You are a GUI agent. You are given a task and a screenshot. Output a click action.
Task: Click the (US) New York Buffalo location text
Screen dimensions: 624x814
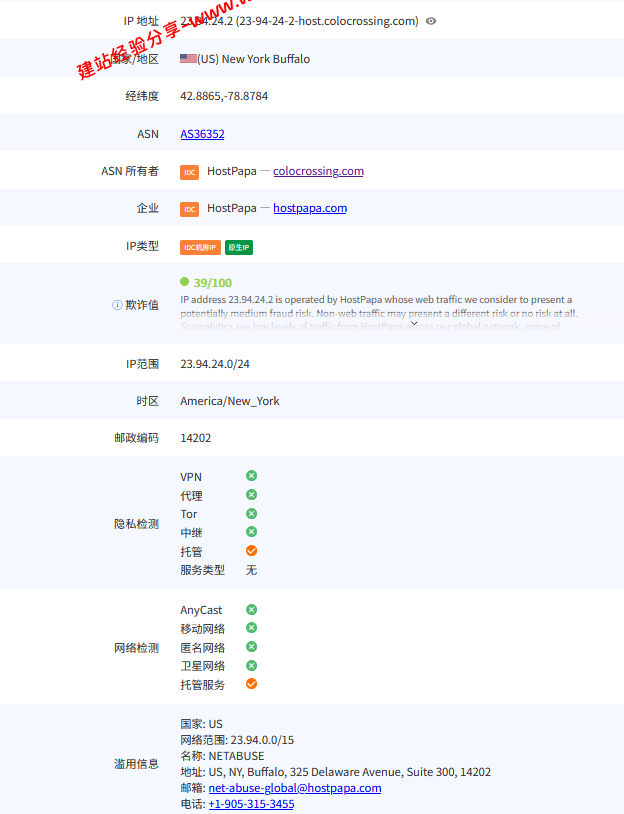pyautogui.click(x=254, y=59)
